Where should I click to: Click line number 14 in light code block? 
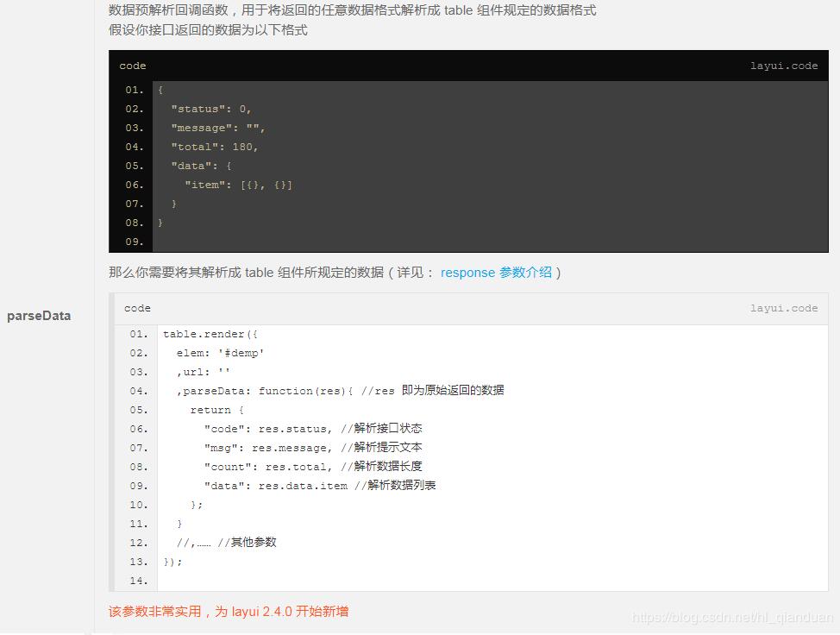coord(139,581)
